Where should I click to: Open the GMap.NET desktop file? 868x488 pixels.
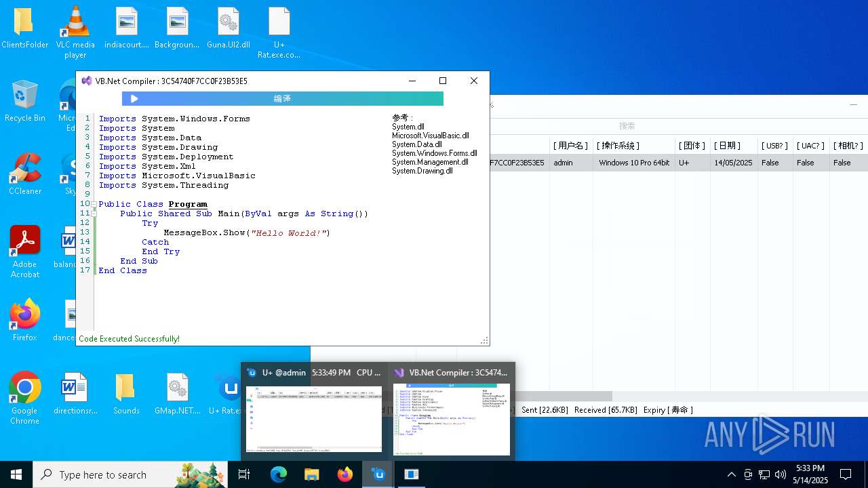click(177, 394)
